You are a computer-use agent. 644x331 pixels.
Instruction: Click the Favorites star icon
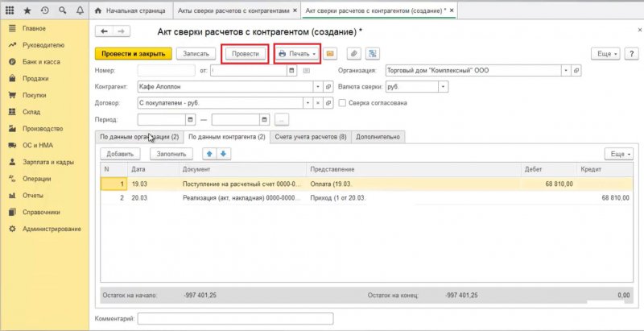pos(27,11)
